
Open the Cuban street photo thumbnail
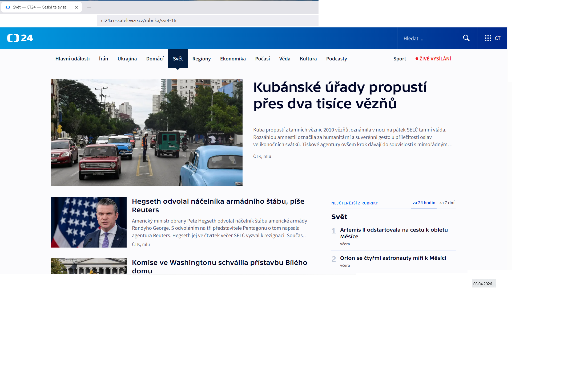[x=146, y=132]
